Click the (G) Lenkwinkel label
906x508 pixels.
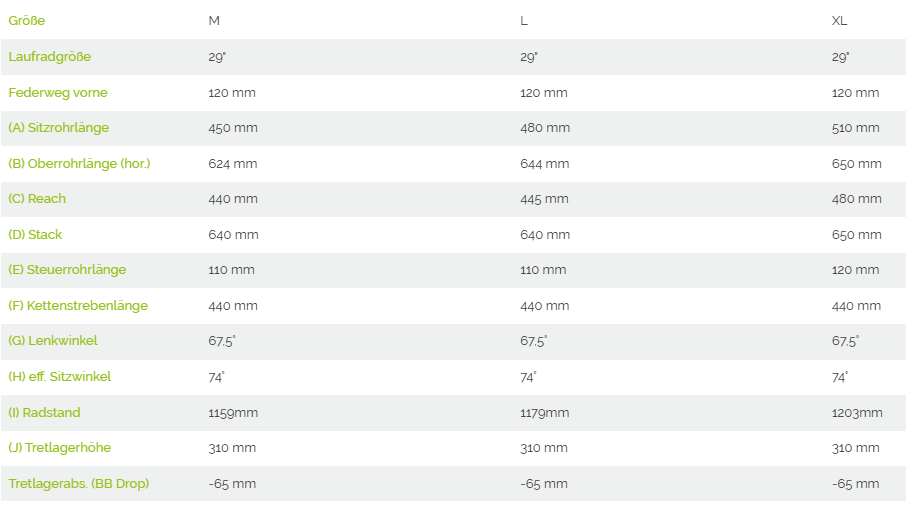(53, 341)
